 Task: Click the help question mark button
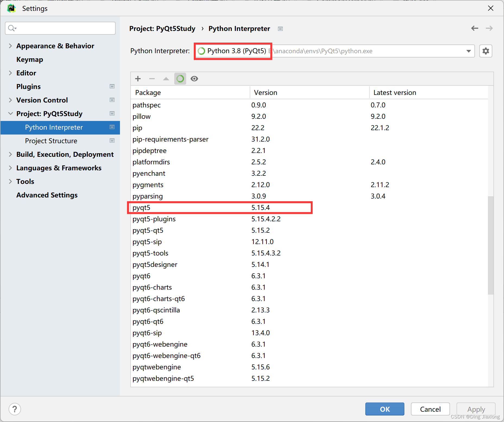pyautogui.click(x=15, y=409)
